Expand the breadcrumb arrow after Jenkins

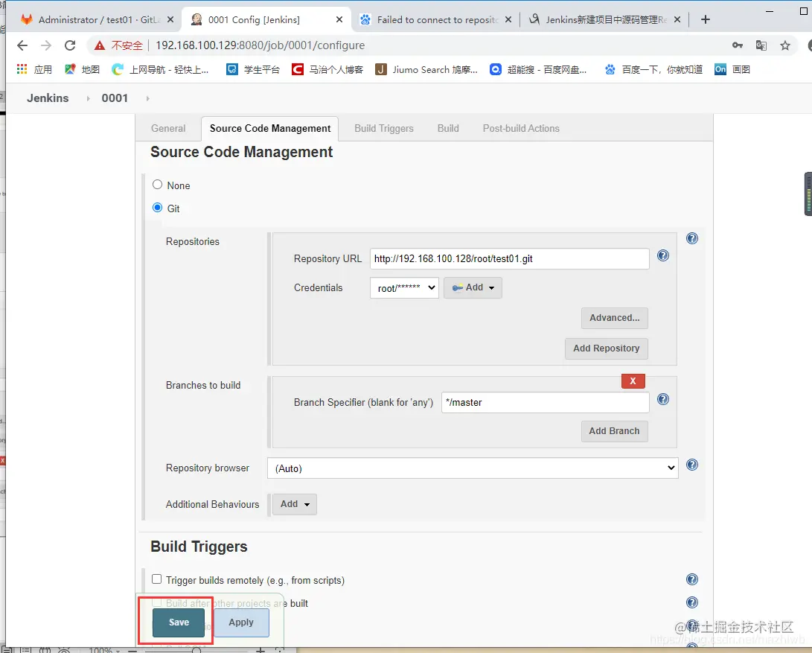click(x=88, y=98)
